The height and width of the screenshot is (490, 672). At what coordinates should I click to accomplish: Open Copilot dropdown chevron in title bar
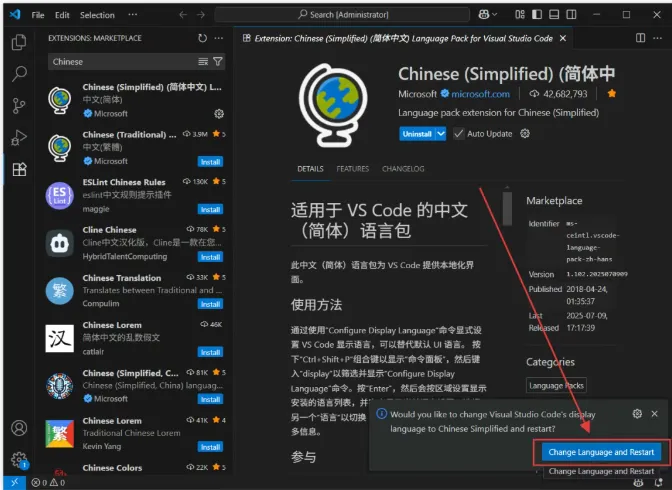point(495,15)
